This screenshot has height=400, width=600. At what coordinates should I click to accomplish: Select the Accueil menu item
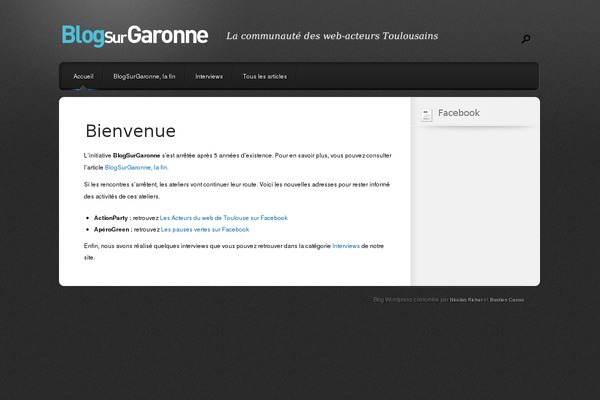[83, 77]
